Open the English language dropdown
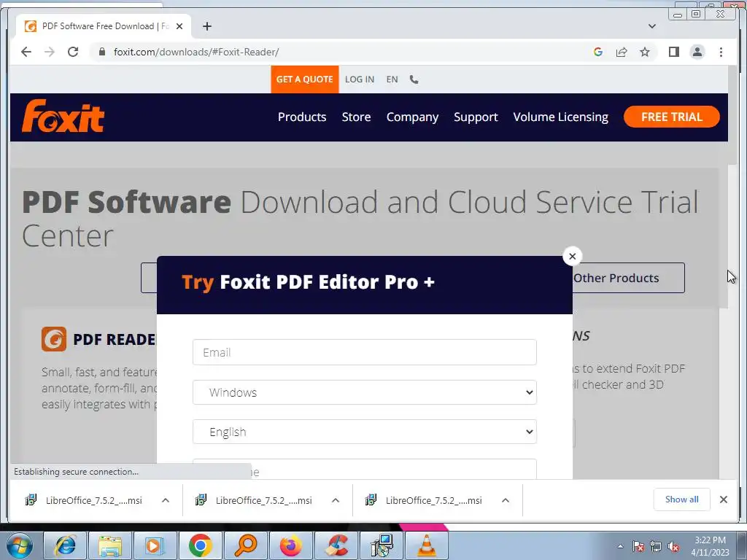747x560 pixels. (365, 432)
